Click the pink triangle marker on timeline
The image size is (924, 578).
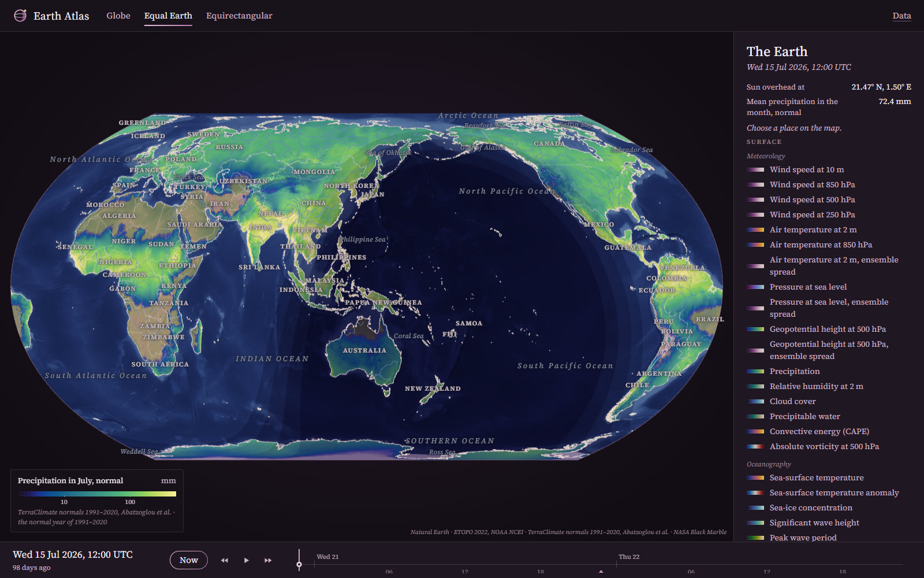[x=601, y=571]
